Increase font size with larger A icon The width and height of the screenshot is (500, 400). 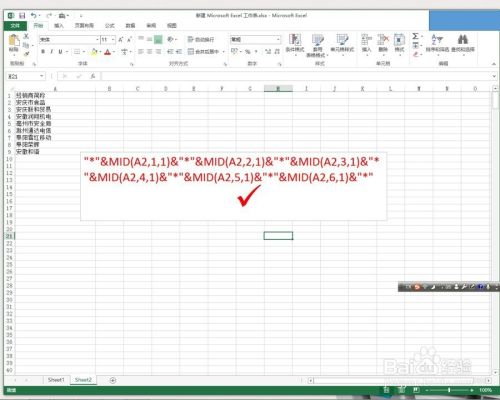click(x=121, y=40)
